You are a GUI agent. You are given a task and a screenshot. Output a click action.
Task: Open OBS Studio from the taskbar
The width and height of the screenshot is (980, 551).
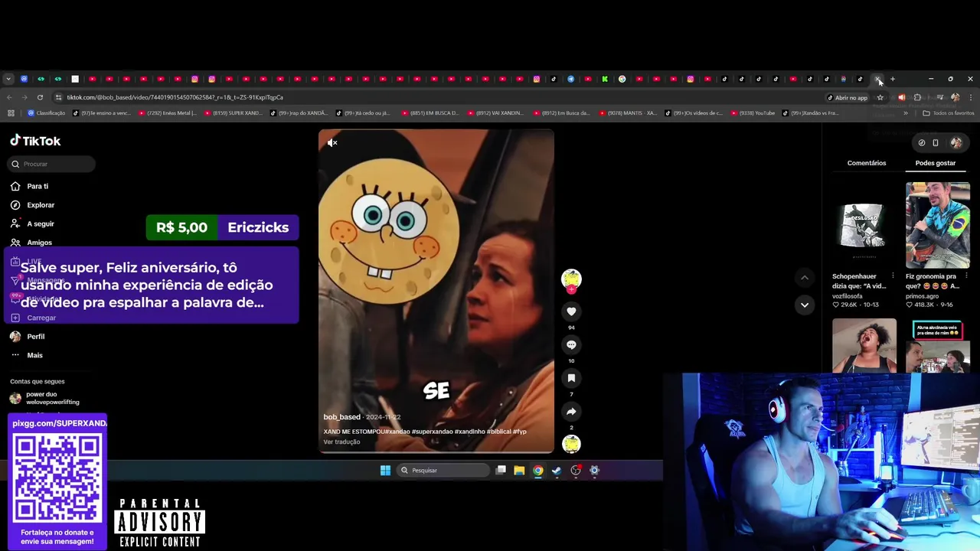pyautogui.click(x=576, y=471)
